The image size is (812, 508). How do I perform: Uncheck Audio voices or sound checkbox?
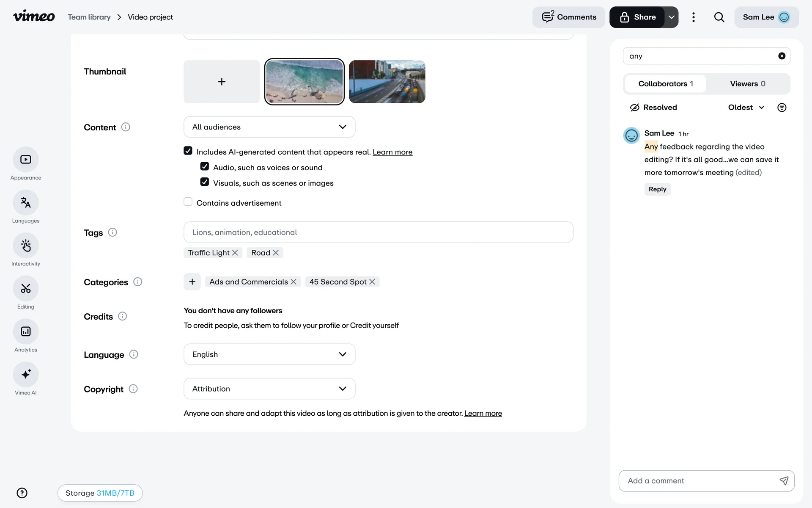pos(205,166)
